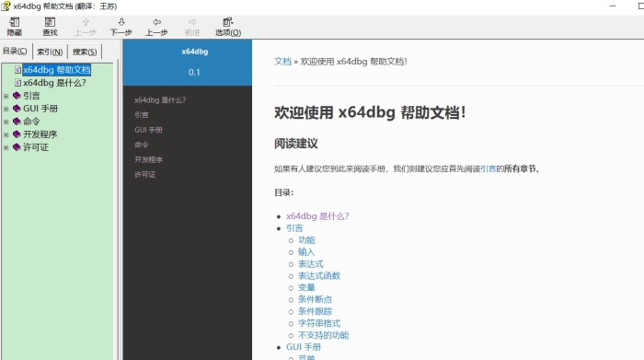Click the 查找 (Find) toolbar icon
The width and height of the screenshot is (644, 360).
(x=50, y=23)
